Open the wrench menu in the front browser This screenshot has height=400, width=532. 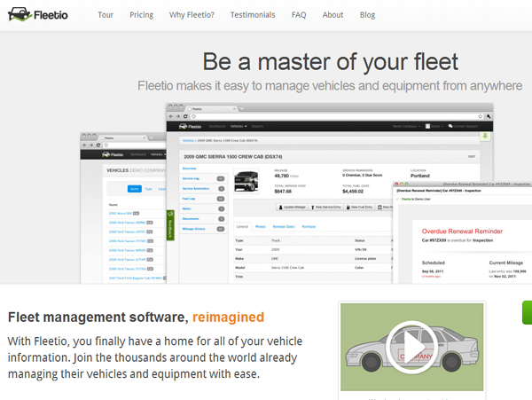coord(489,116)
